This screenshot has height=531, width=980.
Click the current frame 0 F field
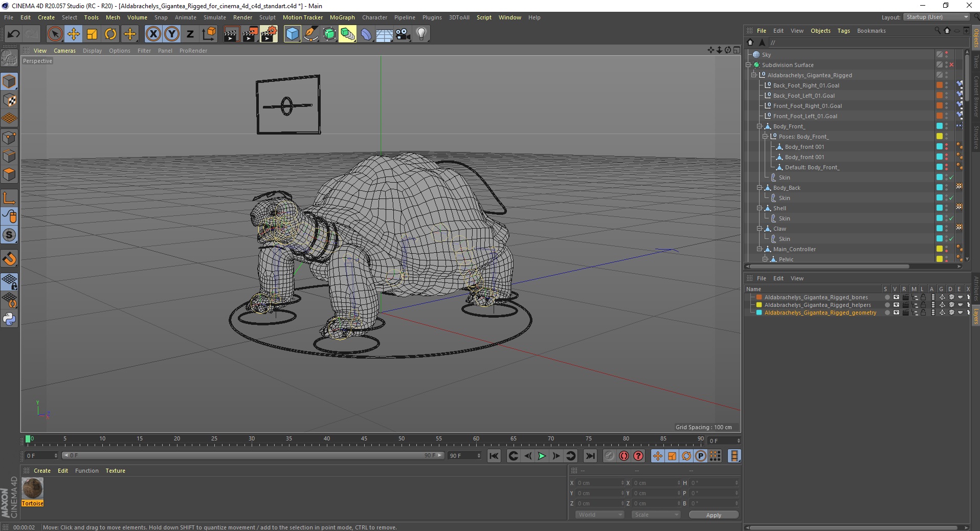(x=724, y=440)
